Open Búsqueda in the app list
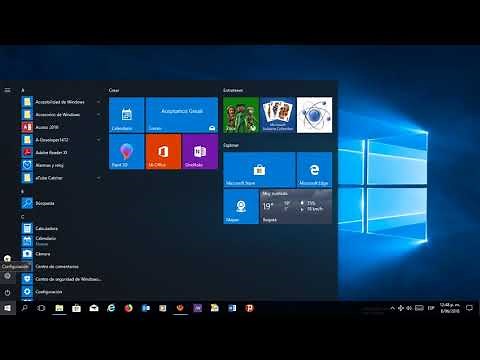480x360 pixels. point(62,203)
